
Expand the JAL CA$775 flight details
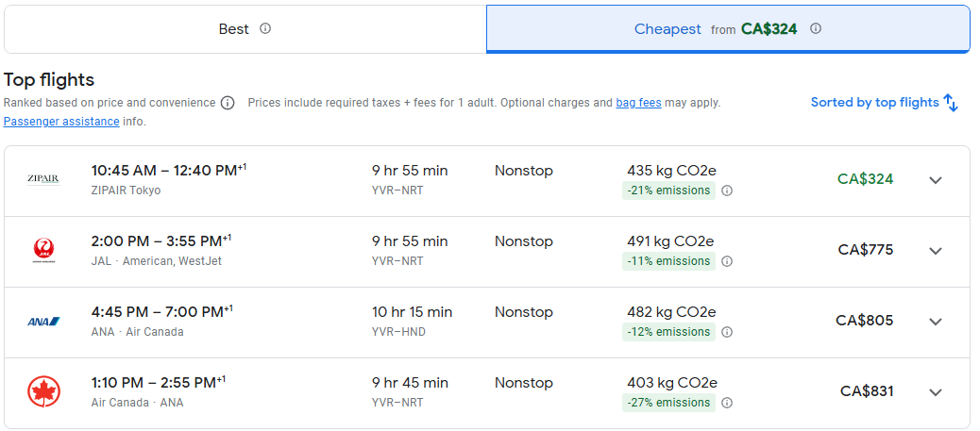935,251
